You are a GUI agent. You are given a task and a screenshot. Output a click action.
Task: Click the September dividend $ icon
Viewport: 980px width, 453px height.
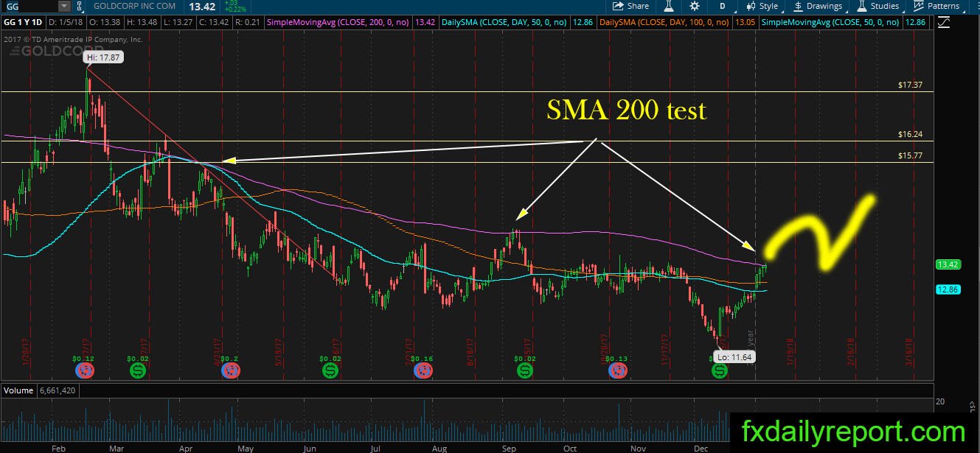[524, 371]
